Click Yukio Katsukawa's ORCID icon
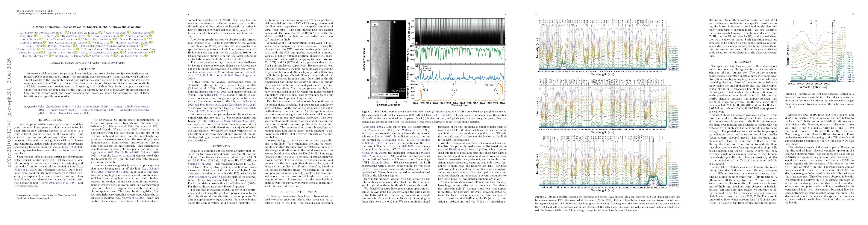 [x=145, y=39]
